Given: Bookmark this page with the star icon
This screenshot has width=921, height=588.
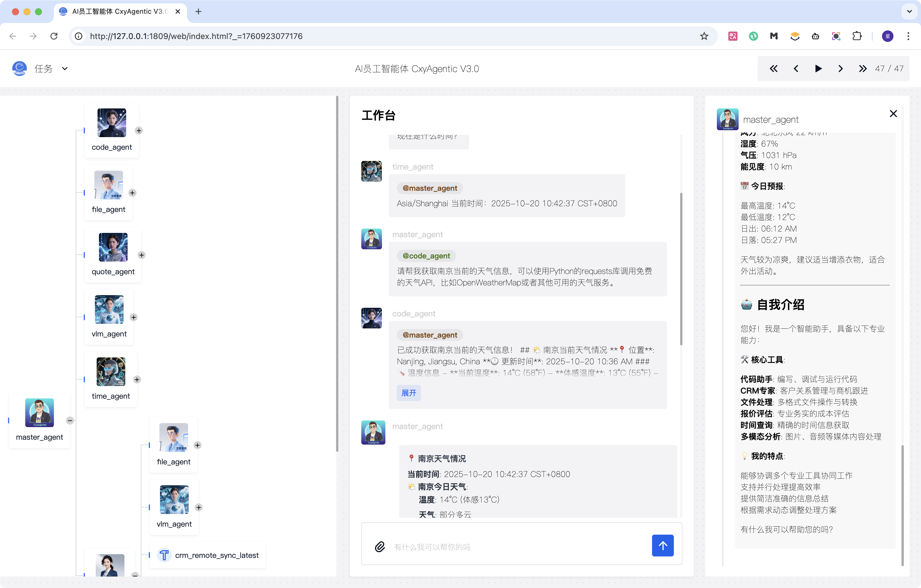Looking at the screenshot, I should [x=704, y=36].
